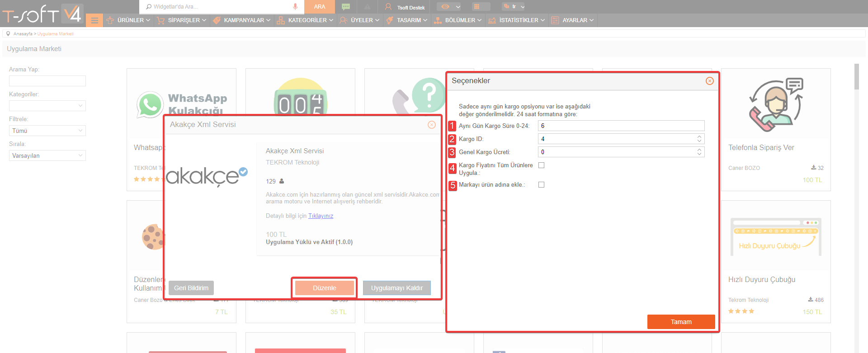Open the Hızlı Duyuru Çubuğu title
Screen dimensions: 868x353
click(762, 280)
